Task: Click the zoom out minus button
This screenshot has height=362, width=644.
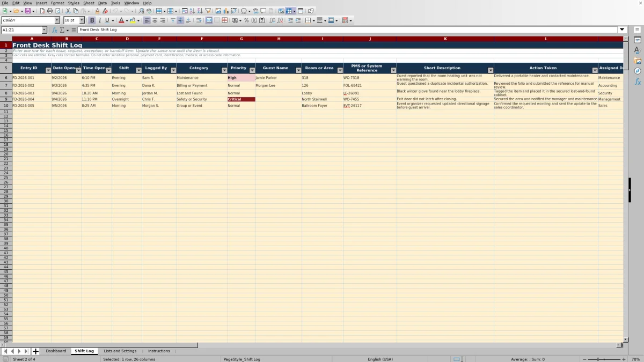Action: pyautogui.click(x=584, y=359)
